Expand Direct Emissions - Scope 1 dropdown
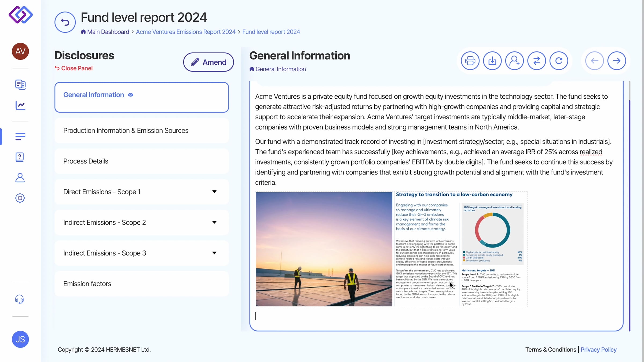Viewport: 644px width, 362px height. (x=214, y=192)
